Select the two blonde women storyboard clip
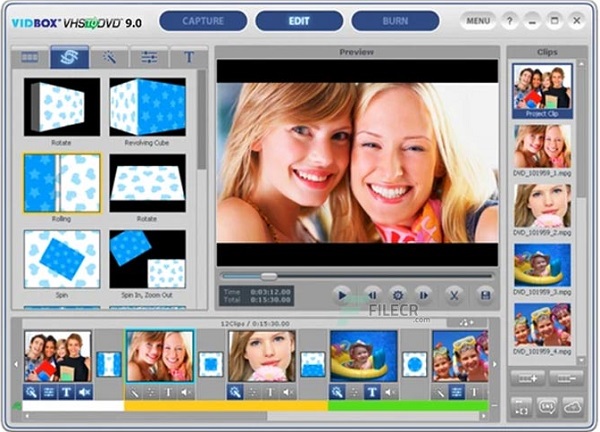Image resolution: width=600 pixels, height=432 pixels. point(160,356)
